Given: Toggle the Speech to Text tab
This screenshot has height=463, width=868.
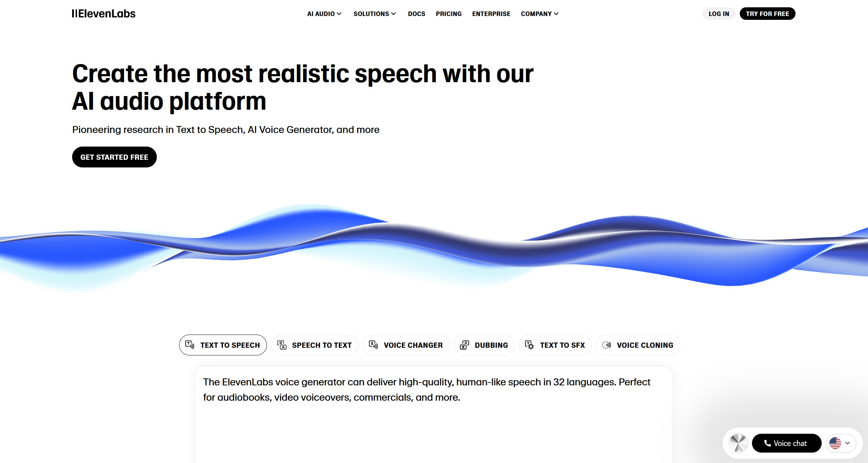Looking at the screenshot, I should [x=314, y=345].
